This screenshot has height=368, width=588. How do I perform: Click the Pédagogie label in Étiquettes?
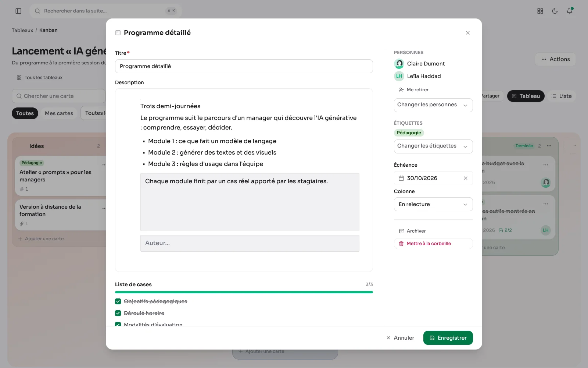tap(409, 133)
